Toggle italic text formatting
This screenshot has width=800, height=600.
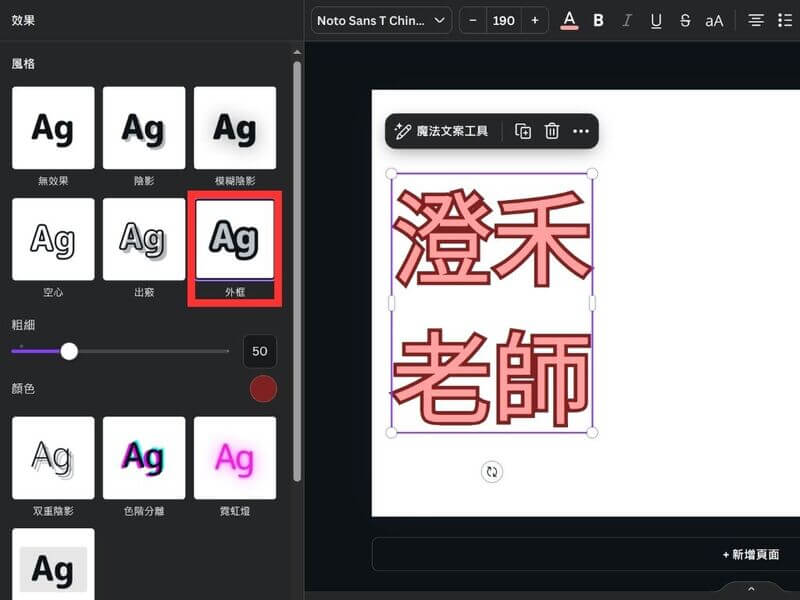pos(627,20)
